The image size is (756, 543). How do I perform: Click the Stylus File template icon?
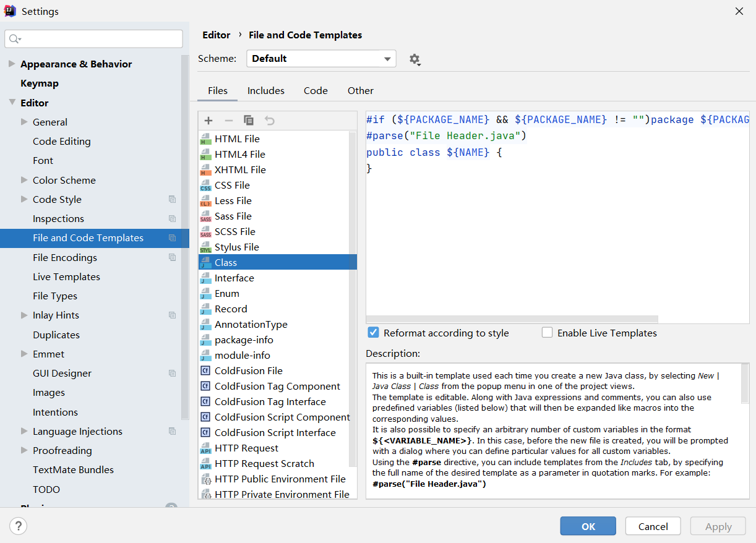click(x=205, y=247)
